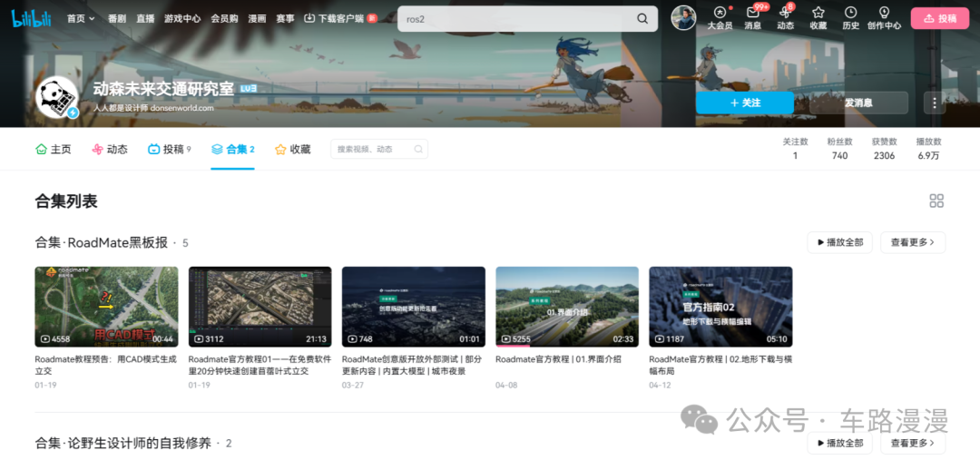The image size is (980, 460).
Task: Click title RoadMate创意版开放外部测试
Action: pos(411,365)
